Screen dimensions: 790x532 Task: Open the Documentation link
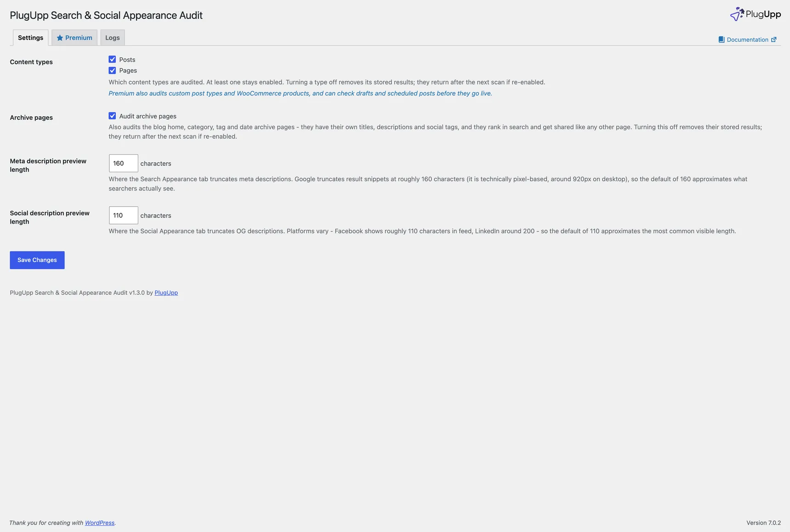point(747,39)
